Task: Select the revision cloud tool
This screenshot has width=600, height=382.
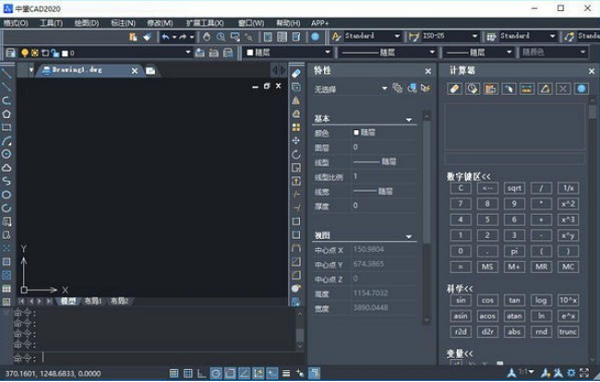Action: pyautogui.click(x=7, y=168)
